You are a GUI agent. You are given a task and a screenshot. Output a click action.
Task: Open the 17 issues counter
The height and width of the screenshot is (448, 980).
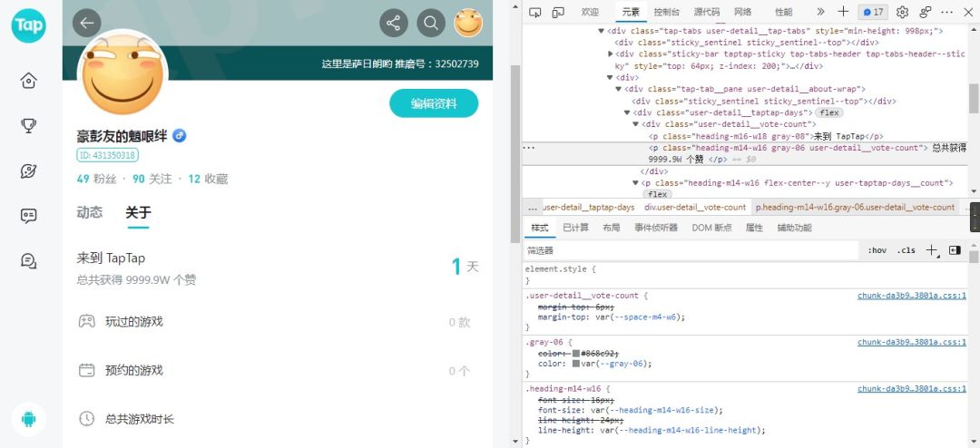click(x=874, y=12)
